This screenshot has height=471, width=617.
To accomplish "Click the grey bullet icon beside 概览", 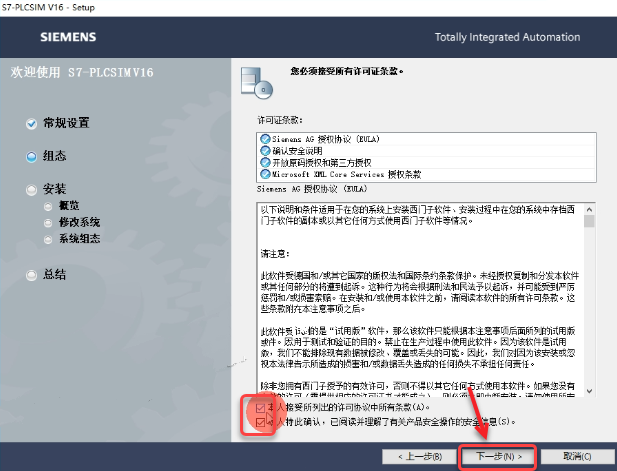I will (x=48, y=206).
